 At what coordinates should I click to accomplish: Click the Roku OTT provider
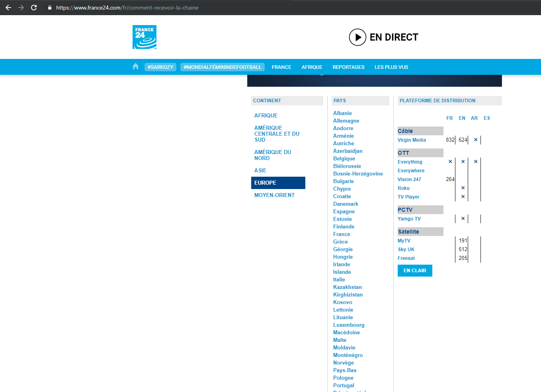click(404, 188)
